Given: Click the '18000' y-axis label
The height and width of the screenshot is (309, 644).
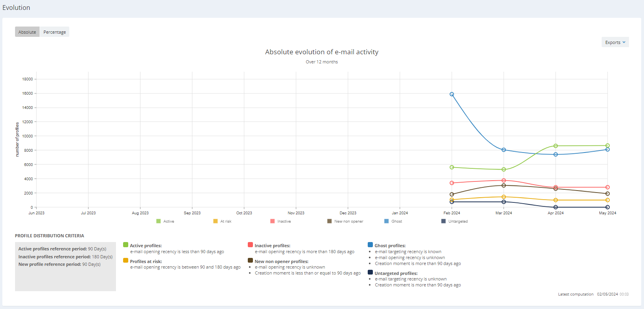Looking at the screenshot, I should pyautogui.click(x=28, y=79).
